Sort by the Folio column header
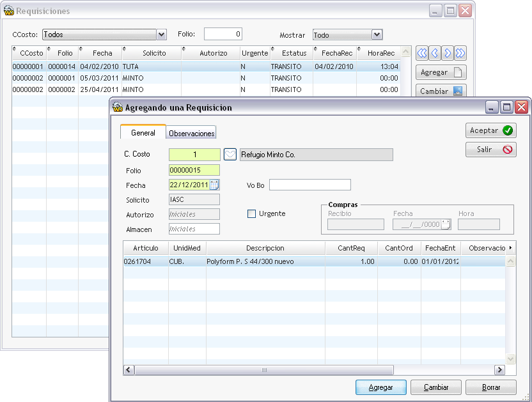532x402 pixels. (x=65, y=53)
